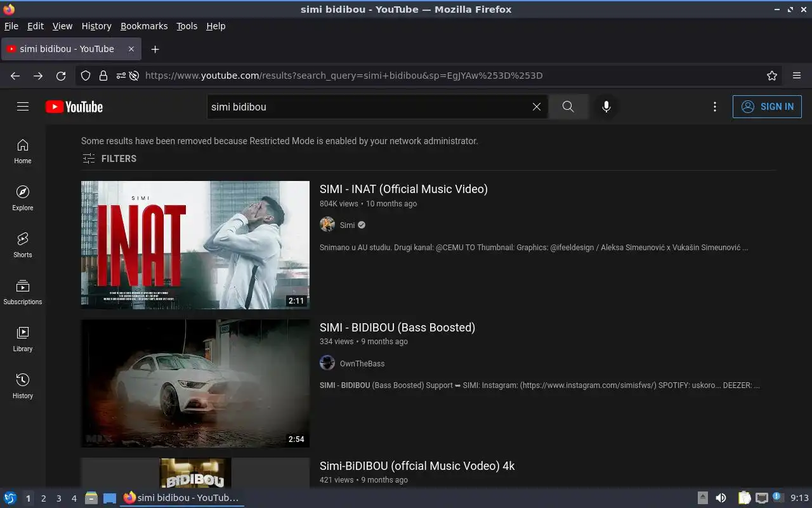Select the simi bidibou - YouTube tab

(71, 49)
